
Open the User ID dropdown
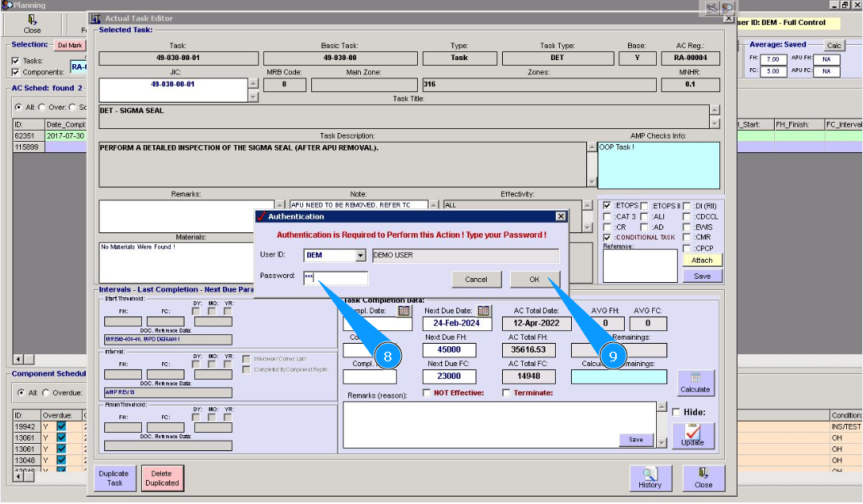(x=360, y=256)
